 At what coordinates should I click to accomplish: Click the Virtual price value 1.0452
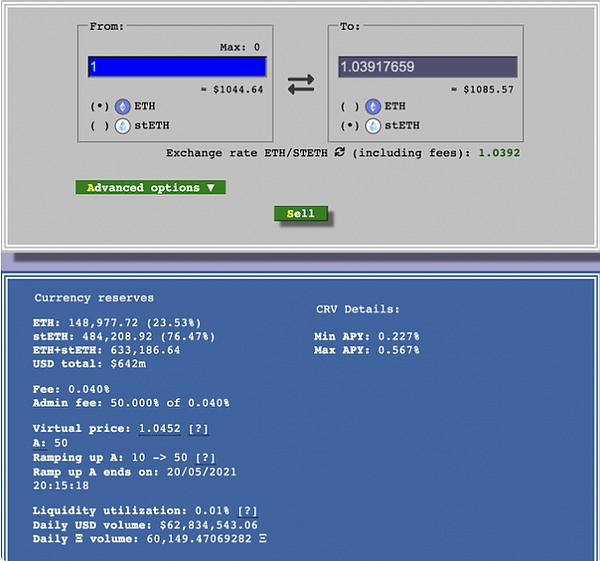click(x=160, y=429)
